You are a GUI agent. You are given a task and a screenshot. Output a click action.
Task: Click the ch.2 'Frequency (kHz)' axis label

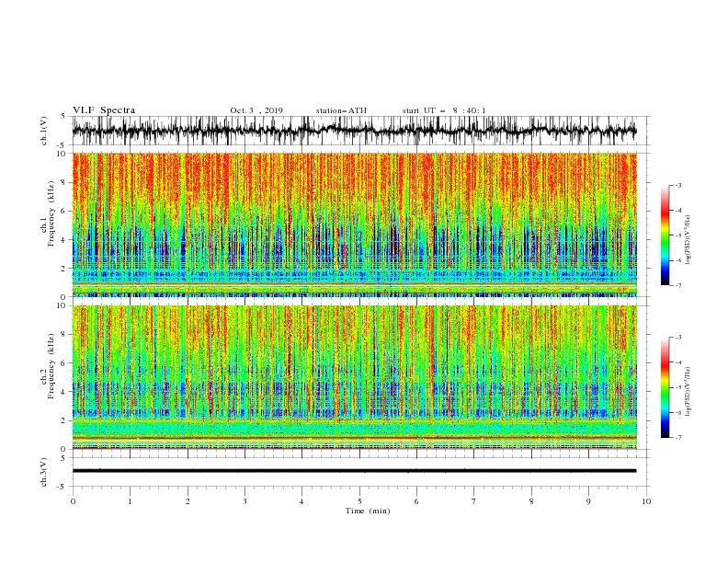51,366
